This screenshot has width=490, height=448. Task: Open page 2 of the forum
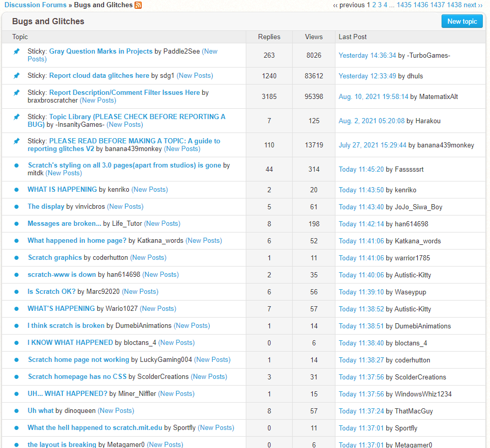(x=374, y=5)
